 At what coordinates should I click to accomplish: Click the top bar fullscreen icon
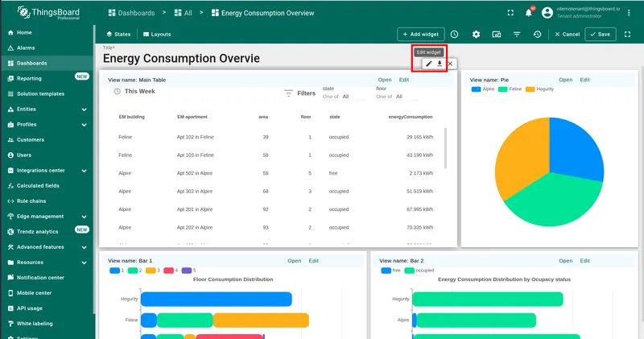click(510, 13)
